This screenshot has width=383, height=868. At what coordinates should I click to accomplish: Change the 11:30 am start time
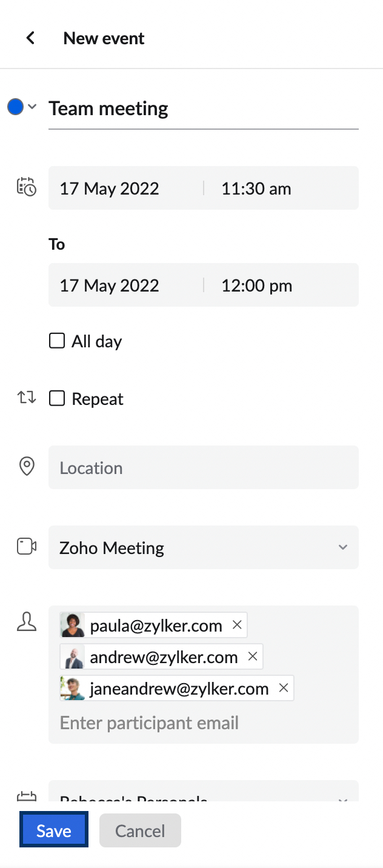(256, 189)
